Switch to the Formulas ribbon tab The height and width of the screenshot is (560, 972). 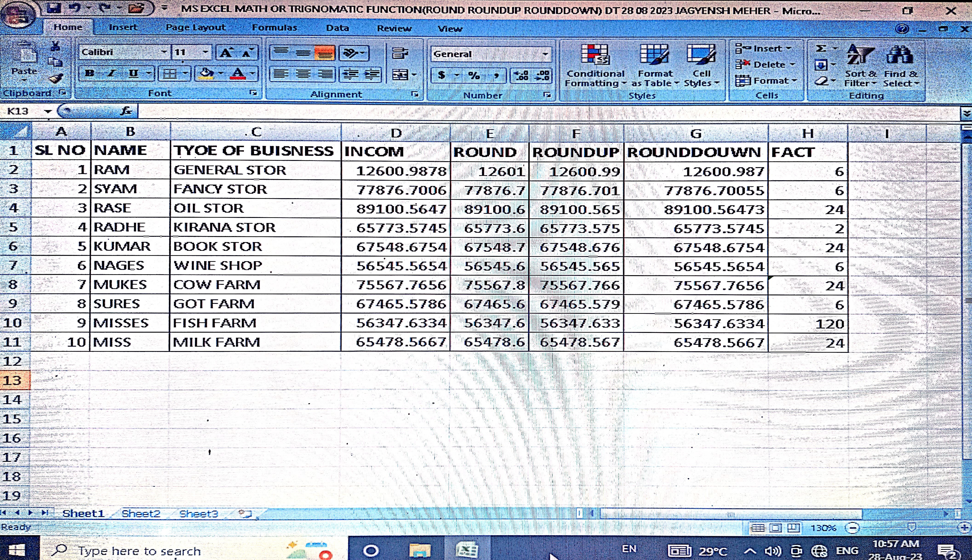pos(274,28)
